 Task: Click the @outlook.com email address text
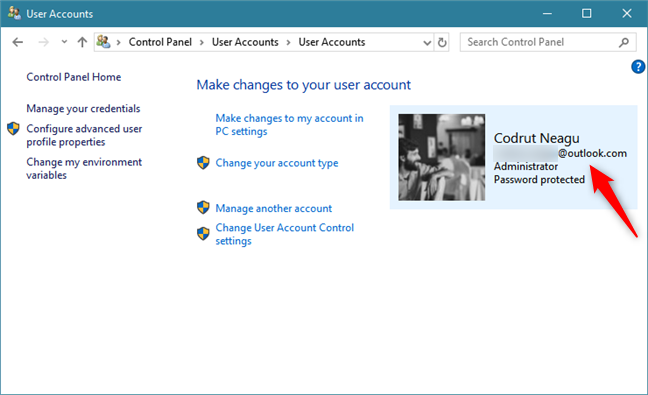pos(592,153)
